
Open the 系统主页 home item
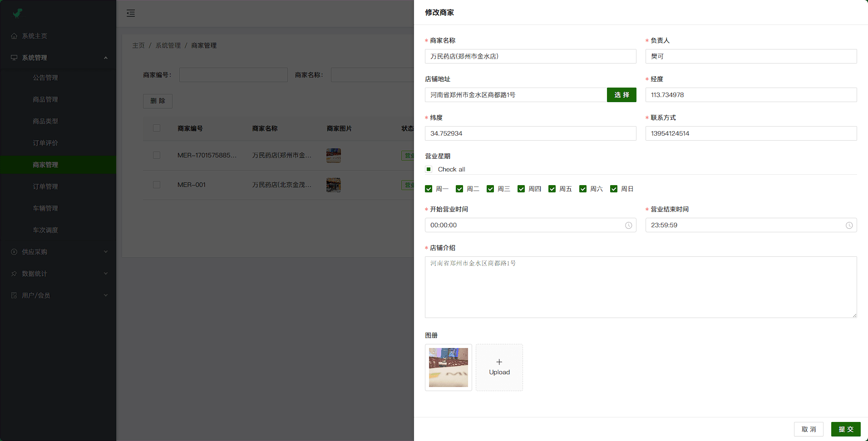[35, 36]
